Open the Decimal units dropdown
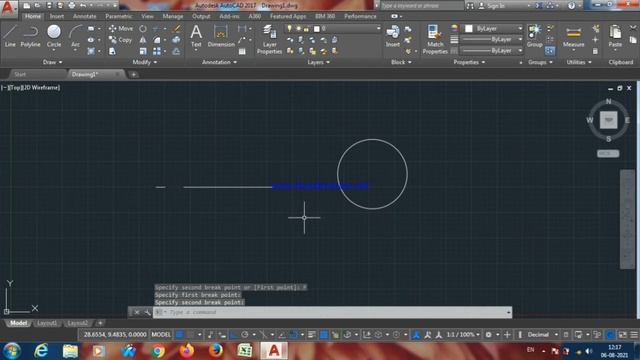 (x=542, y=335)
